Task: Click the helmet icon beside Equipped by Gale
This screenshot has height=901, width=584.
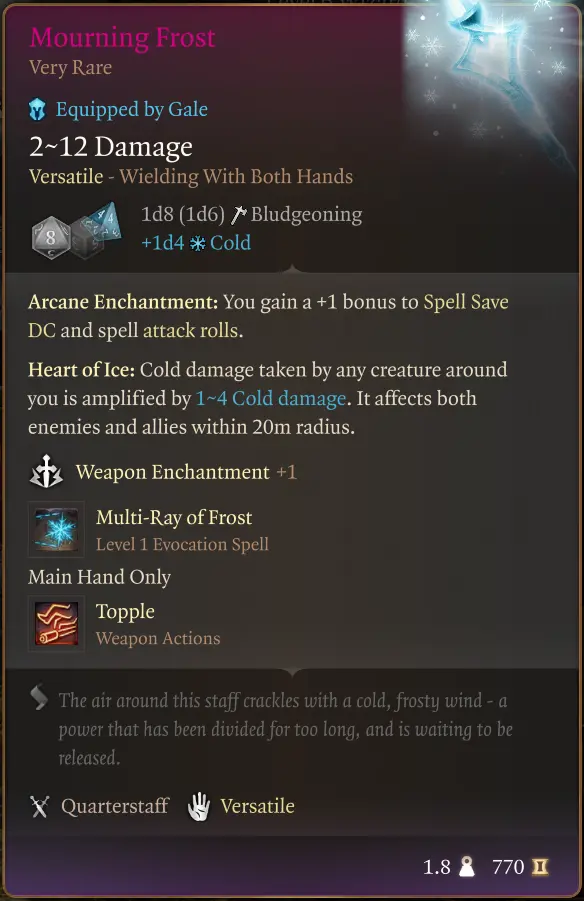Action: pyautogui.click(x=37, y=109)
